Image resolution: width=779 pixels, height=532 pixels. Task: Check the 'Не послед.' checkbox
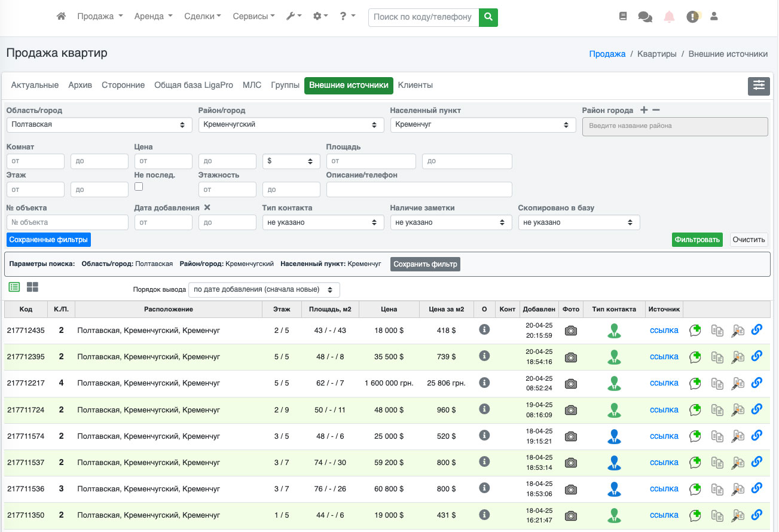coord(139,186)
